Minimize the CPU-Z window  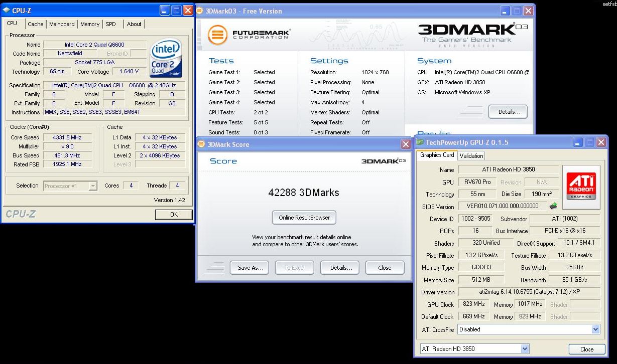(165, 10)
